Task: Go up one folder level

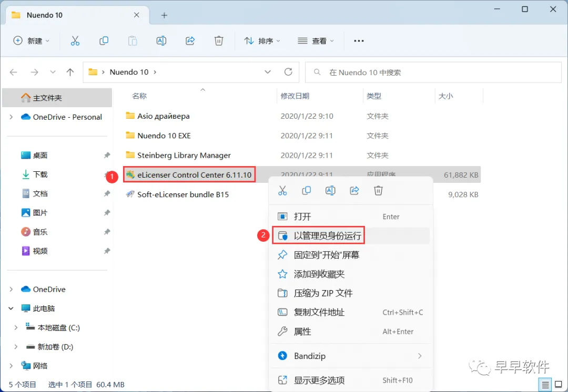Action: point(70,72)
